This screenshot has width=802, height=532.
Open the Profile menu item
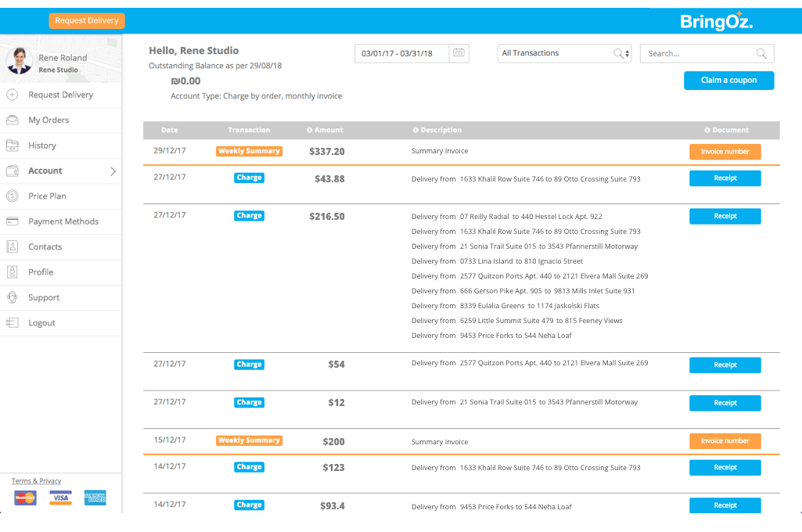(x=41, y=272)
